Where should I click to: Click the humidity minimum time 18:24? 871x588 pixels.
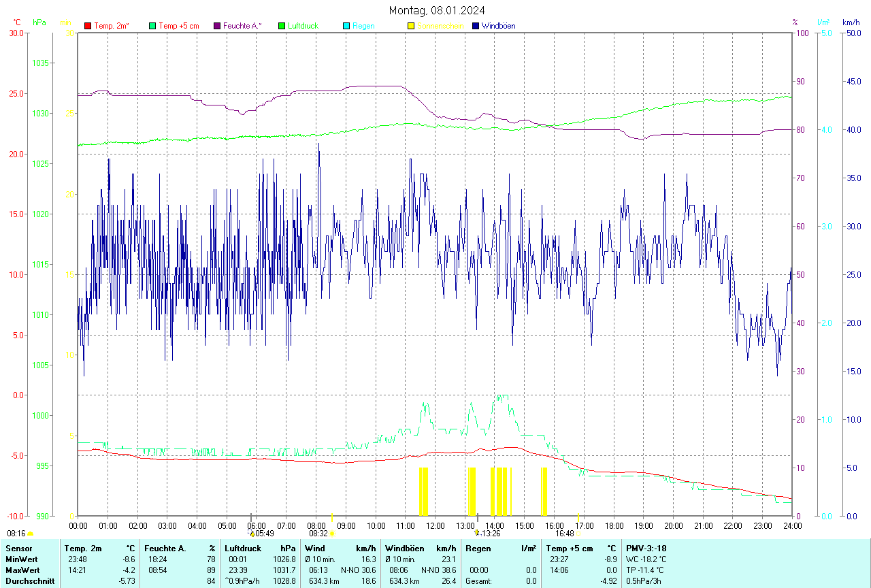coord(159,559)
